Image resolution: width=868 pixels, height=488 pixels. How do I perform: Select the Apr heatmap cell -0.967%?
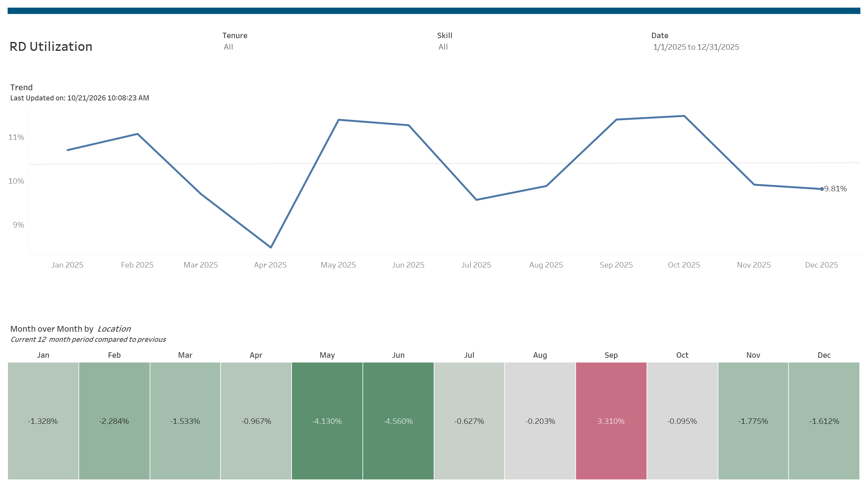(x=256, y=421)
